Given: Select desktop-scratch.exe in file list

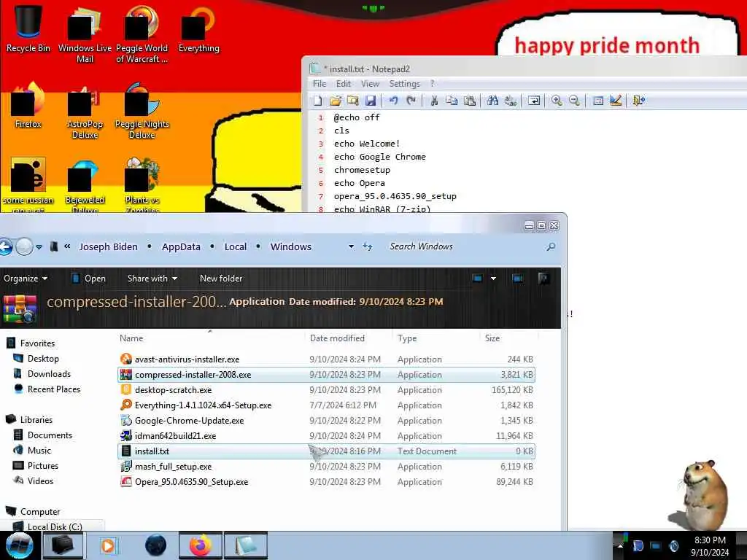Looking at the screenshot, I should (326, 390).
